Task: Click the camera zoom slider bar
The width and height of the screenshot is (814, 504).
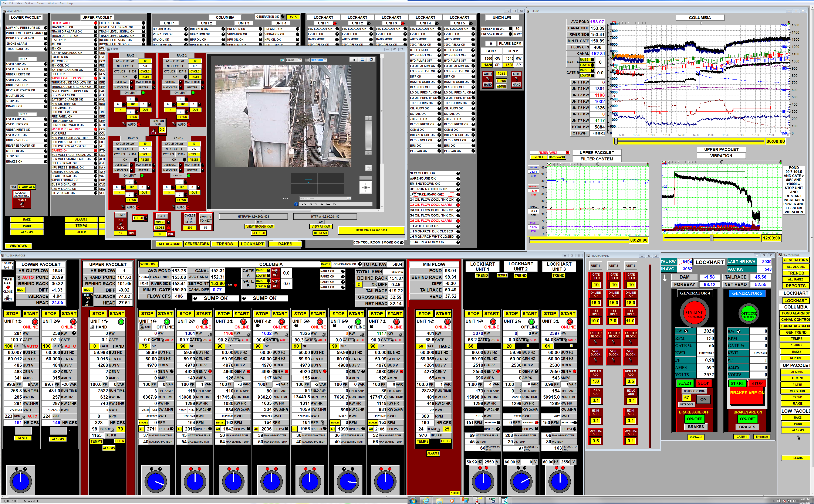Action: [x=368, y=136]
